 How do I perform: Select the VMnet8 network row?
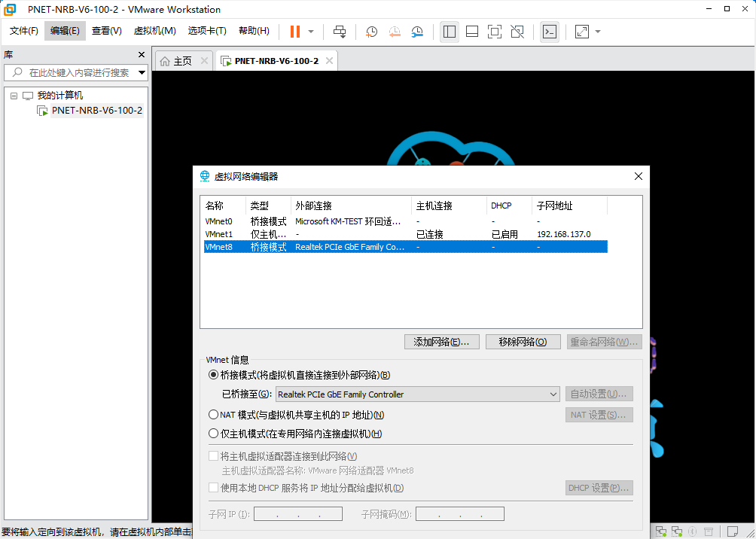[405, 247]
